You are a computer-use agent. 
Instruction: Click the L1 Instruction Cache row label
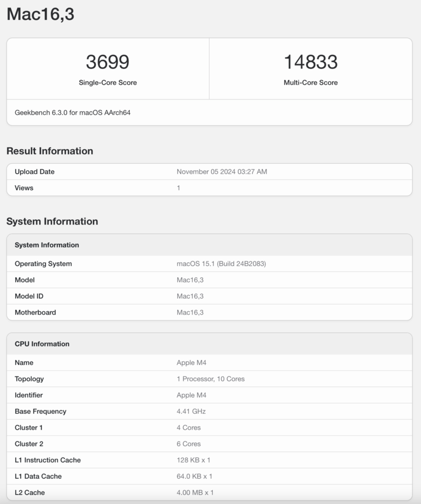pyautogui.click(x=47, y=460)
